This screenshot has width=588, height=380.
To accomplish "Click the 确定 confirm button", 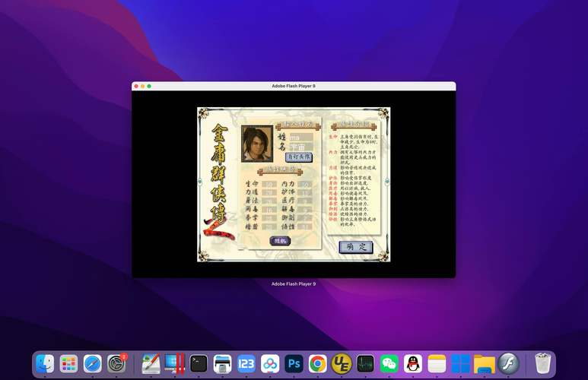I will 356,247.
